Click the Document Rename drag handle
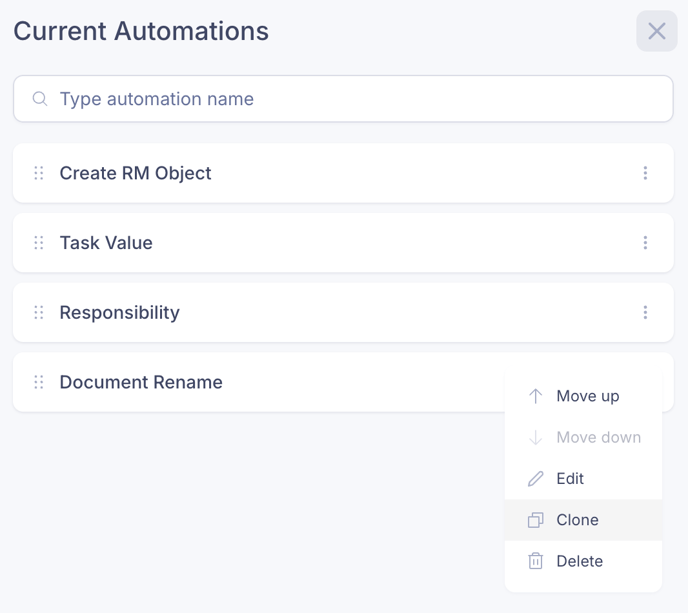688x613 pixels. click(39, 382)
